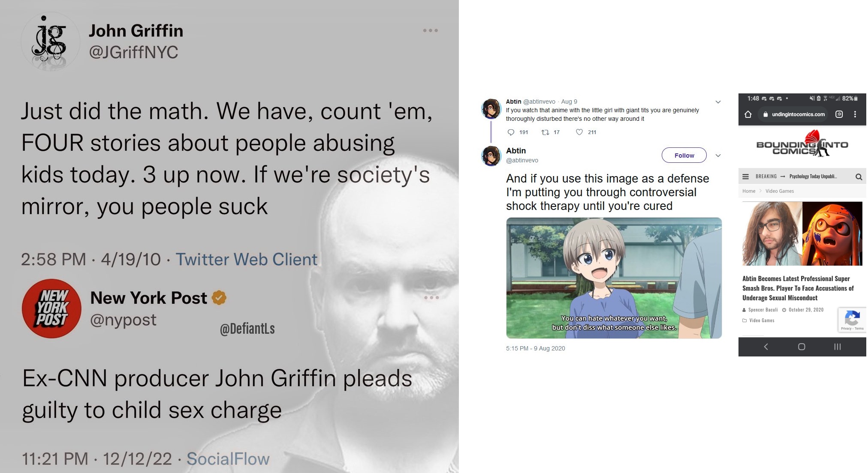
Task: Expand the chevron next to Follow button
Action: [718, 156]
